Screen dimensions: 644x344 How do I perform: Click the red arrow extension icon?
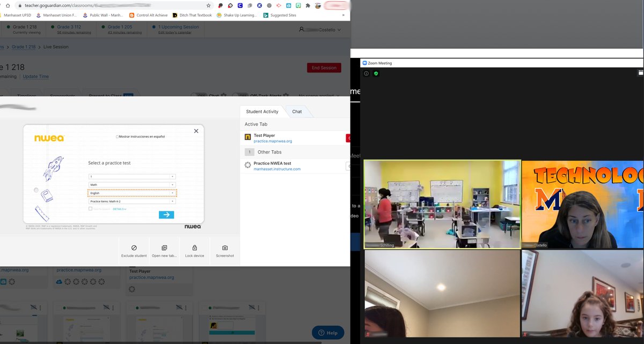[279, 5]
